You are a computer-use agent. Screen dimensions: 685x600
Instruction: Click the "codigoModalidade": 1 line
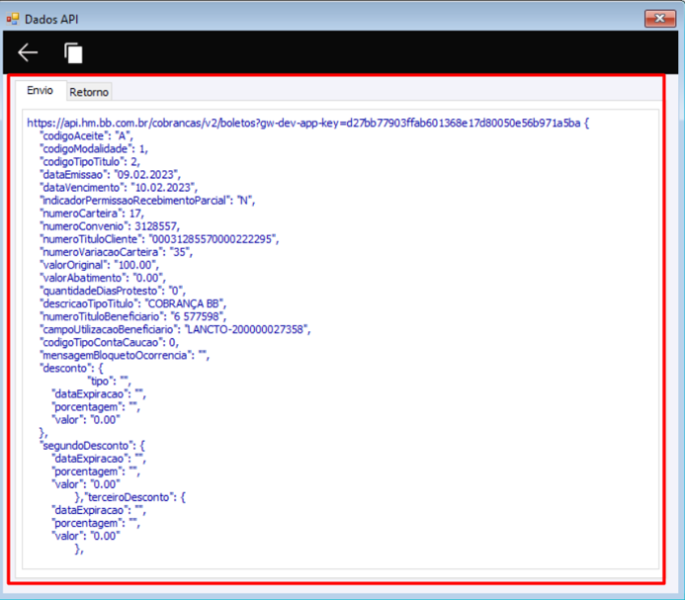click(94, 149)
